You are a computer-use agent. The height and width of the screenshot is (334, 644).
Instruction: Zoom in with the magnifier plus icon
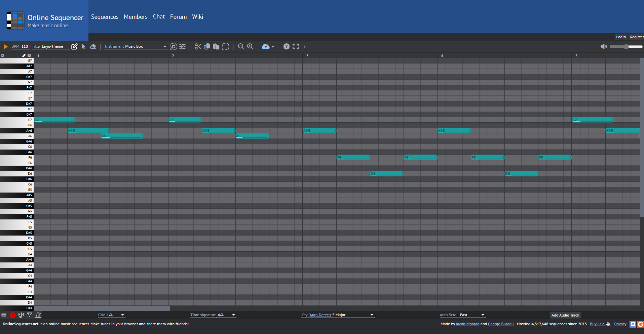tap(250, 46)
